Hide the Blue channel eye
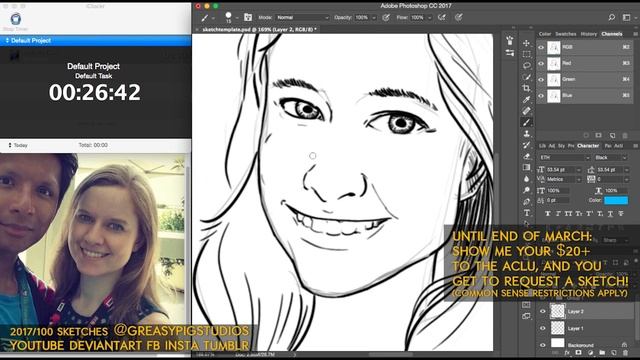 click(541, 96)
